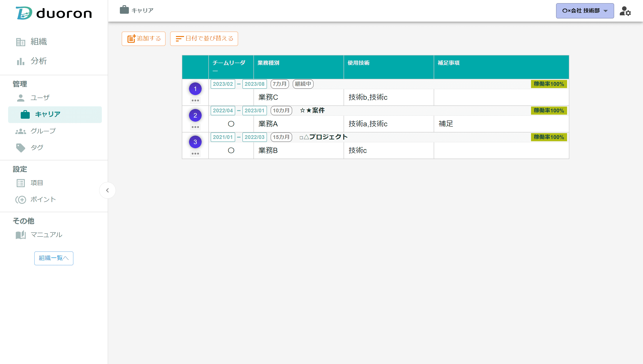Click the 2023/02 start date

(223, 84)
